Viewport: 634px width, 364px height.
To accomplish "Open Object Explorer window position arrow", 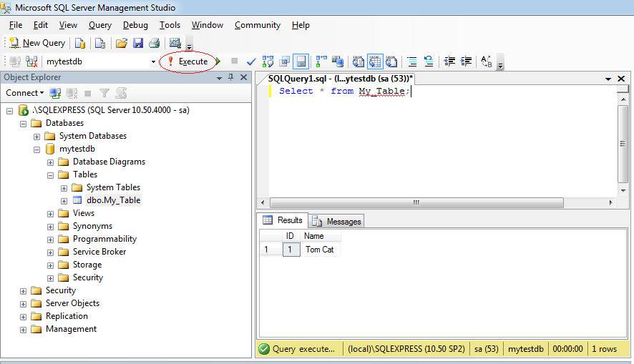I will click(219, 77).
